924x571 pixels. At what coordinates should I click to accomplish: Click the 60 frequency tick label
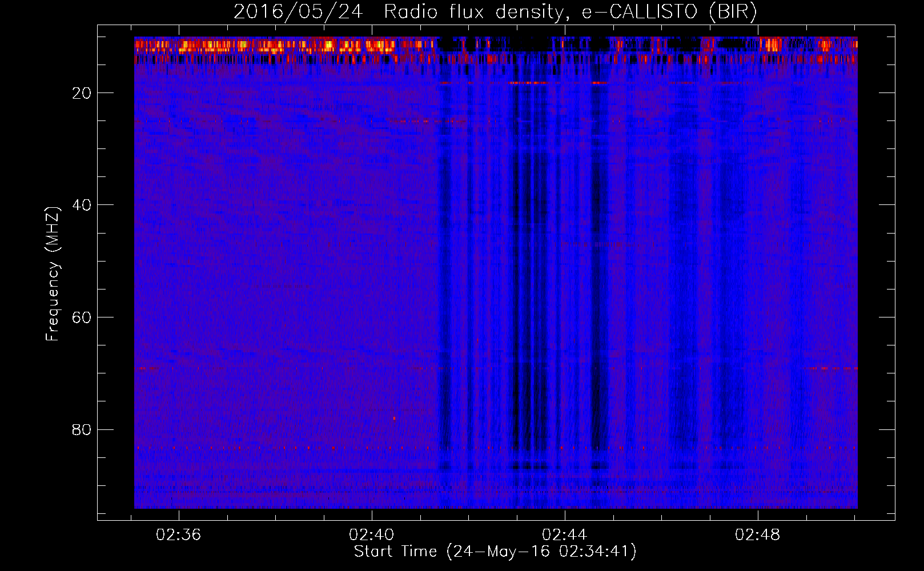point(82,317)
